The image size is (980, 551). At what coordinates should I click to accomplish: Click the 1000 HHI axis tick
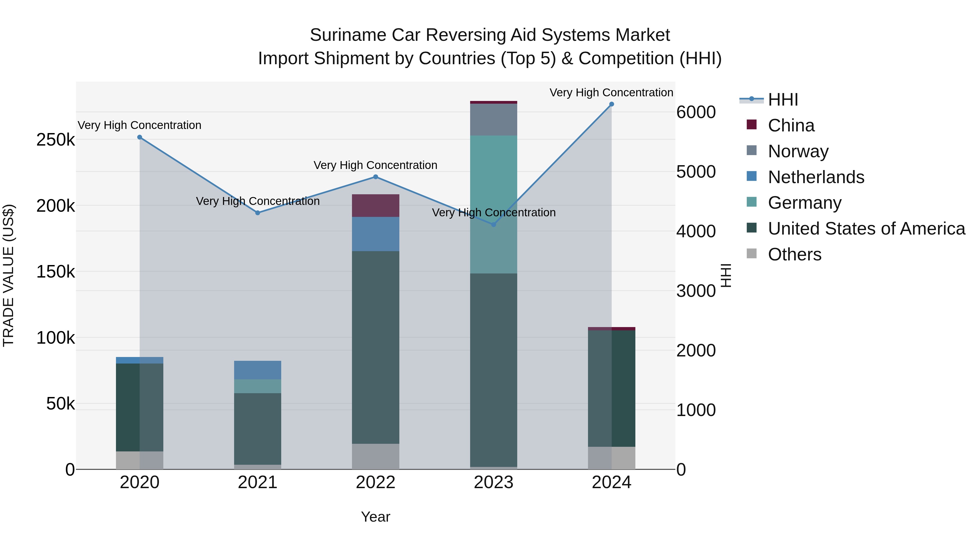tap(696, 410)
